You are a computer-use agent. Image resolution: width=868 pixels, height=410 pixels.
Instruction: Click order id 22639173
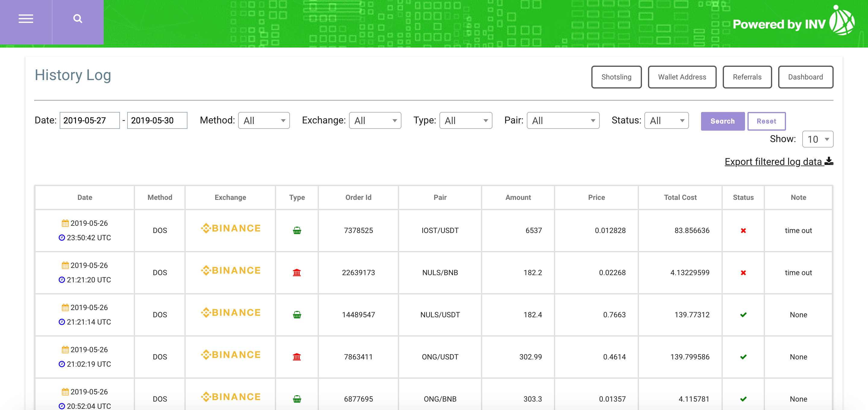359,273
